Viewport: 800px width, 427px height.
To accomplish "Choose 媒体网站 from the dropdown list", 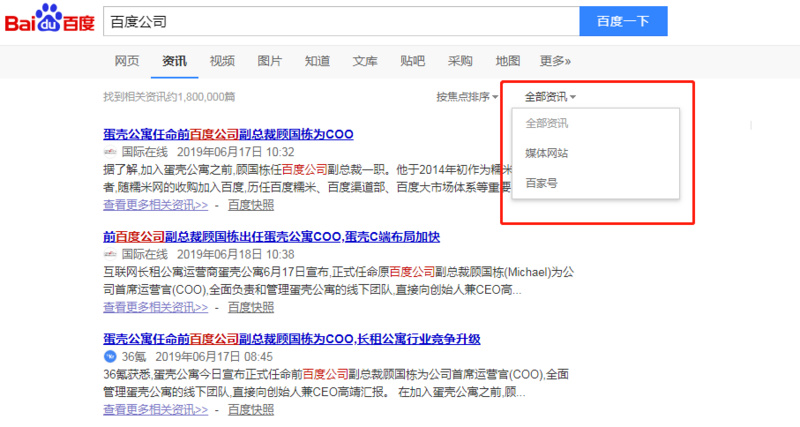I will pos(546,153).
